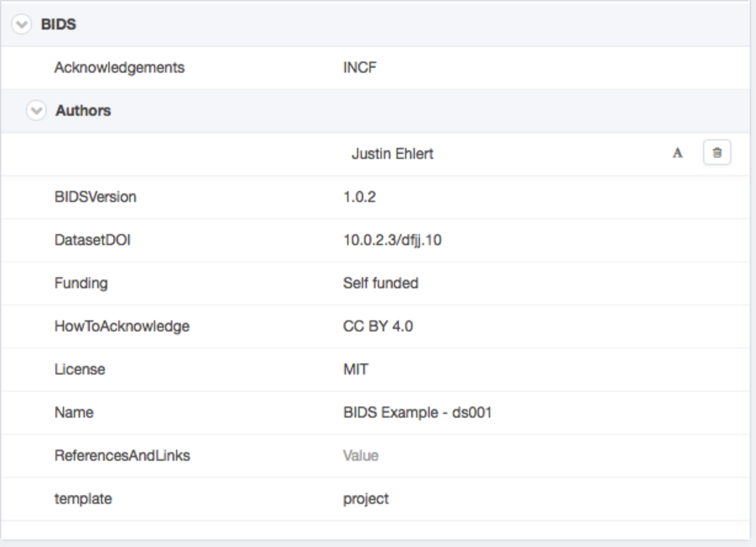Edit the DatasetDOI value 10.0.2.3/dfjj.10
Viewport: 756px width, 547px height.
click(392, 240)
